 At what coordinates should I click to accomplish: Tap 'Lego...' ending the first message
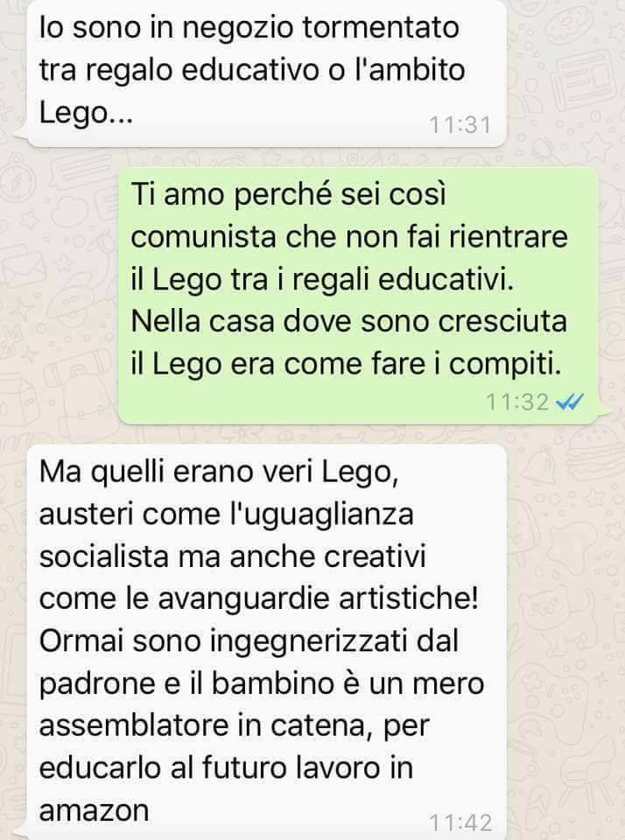click(x=86, y=114)
